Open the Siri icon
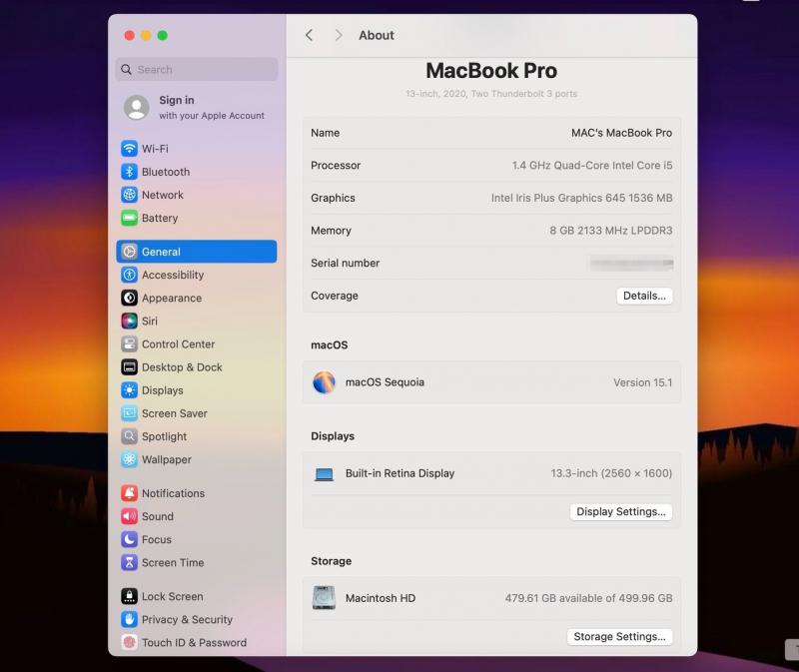Screen dimensions: 799x672 tap(130, 321)
